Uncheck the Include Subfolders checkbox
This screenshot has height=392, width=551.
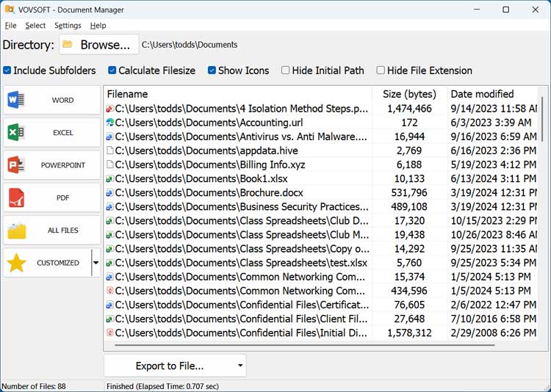[7, 70]
